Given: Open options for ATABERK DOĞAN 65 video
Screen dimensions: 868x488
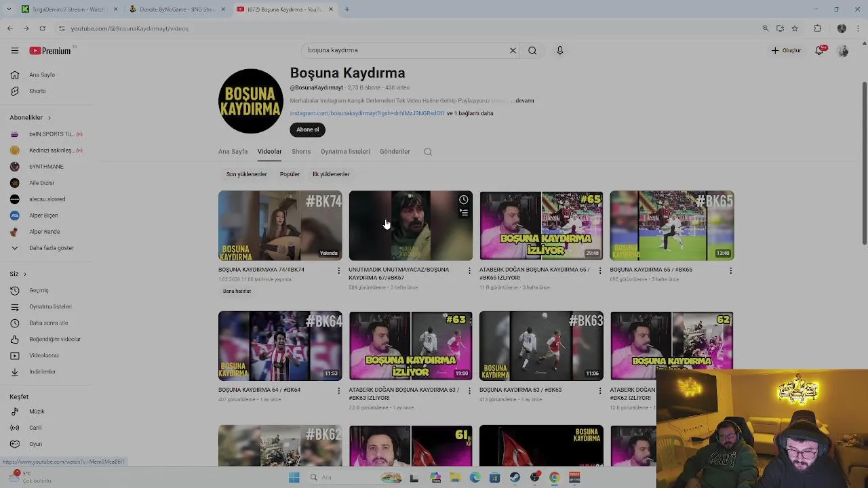Looking at the screenshot, I should [599, 270].
